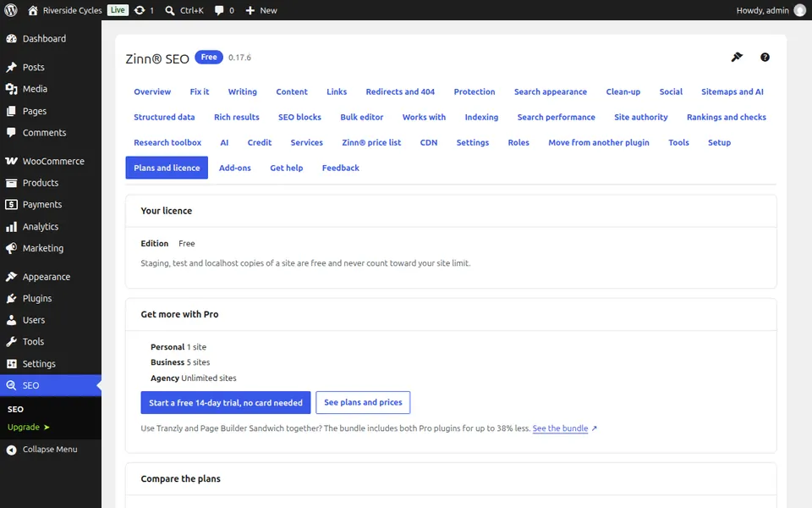The height and width of the screenshot is (508, 812).
Task: Click the Live status badge
Action: pyautogui.click(x=118, y=10)
